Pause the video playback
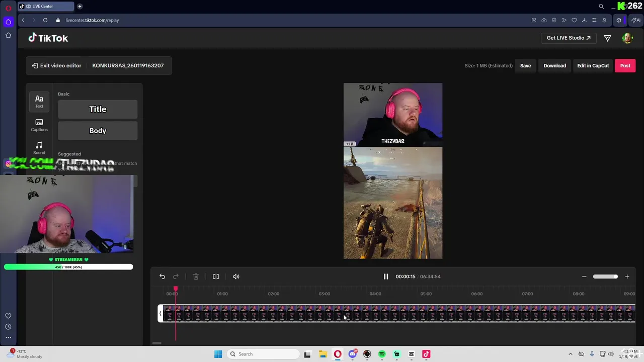Screen dimensions: 644x362 tap(386, 277)
